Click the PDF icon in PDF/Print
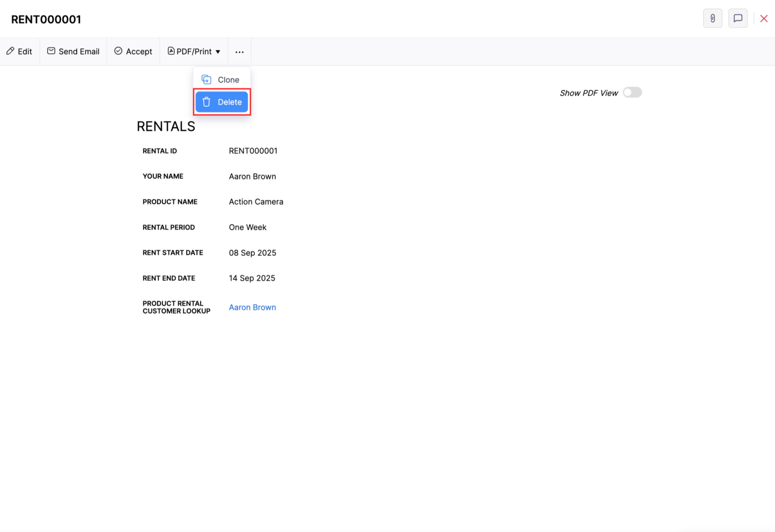Image resolution: width=775 pixels, height=532 pixels. point(171,51)
